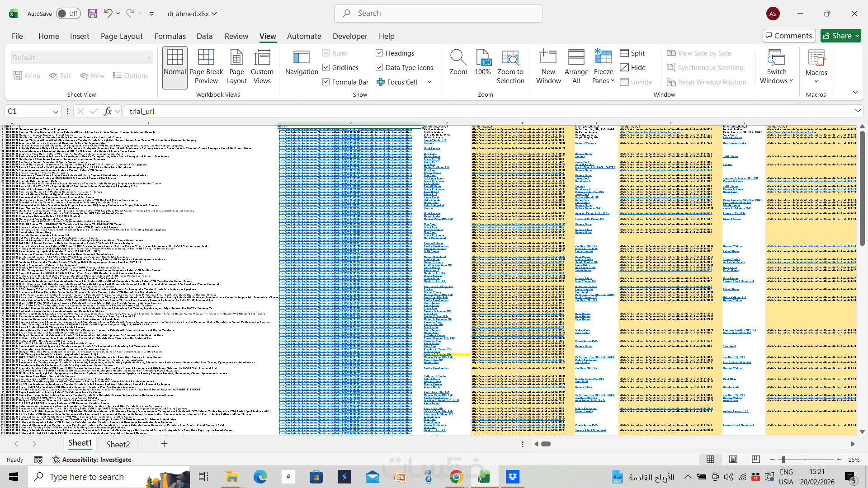The image size is (868, 488).
Task: Open the Comments button
Action: [x=789, y=36]
